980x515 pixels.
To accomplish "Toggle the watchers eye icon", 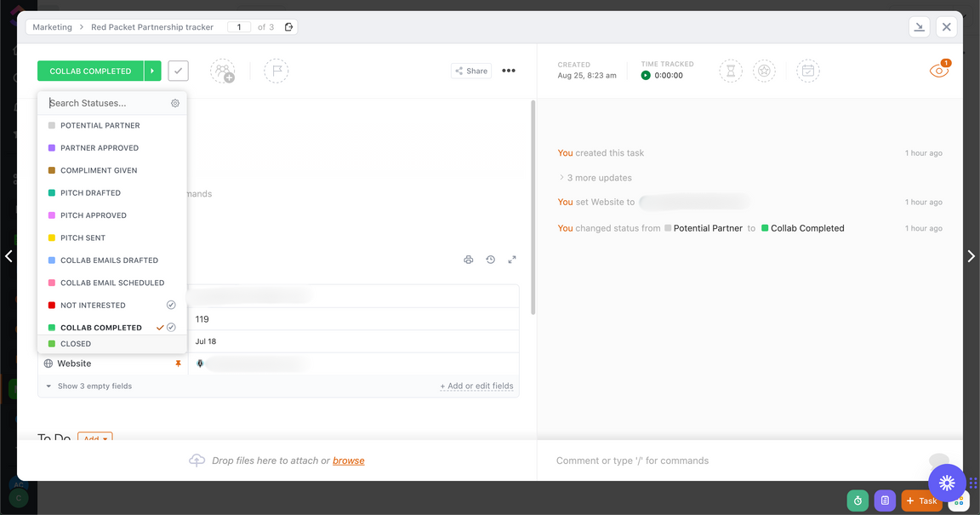I will point(938,72).
